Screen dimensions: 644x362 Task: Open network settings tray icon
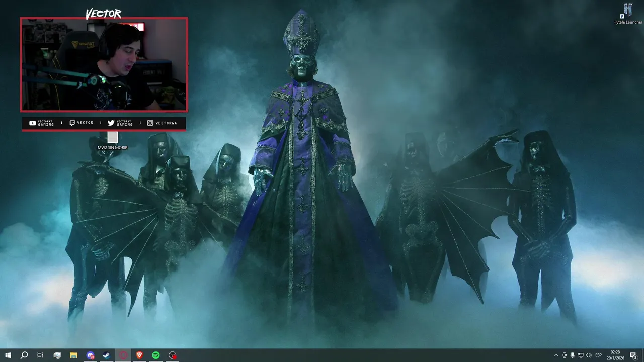pyautogui.click(x=581, y=355)
